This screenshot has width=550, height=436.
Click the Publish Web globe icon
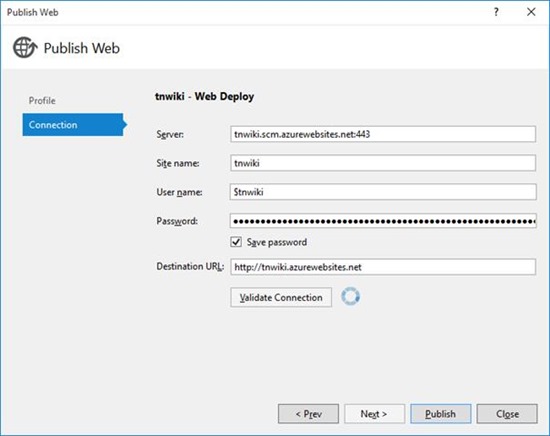click(x=25, y=47)
